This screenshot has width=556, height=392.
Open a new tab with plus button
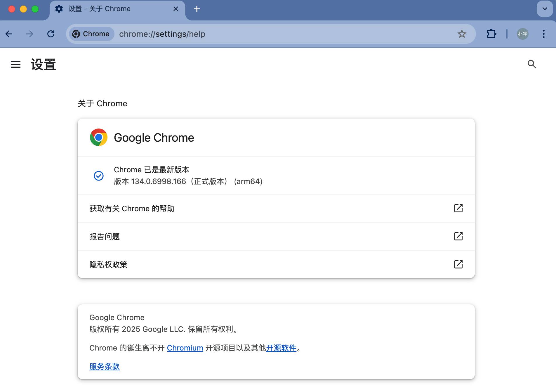coord(197,9)
